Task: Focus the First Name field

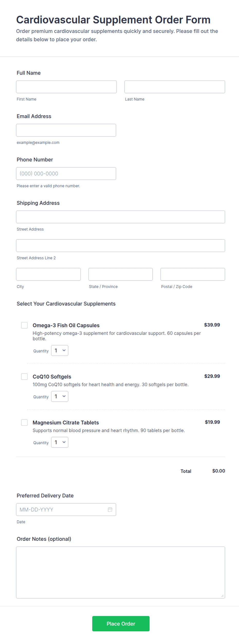Action: point(66,87)
